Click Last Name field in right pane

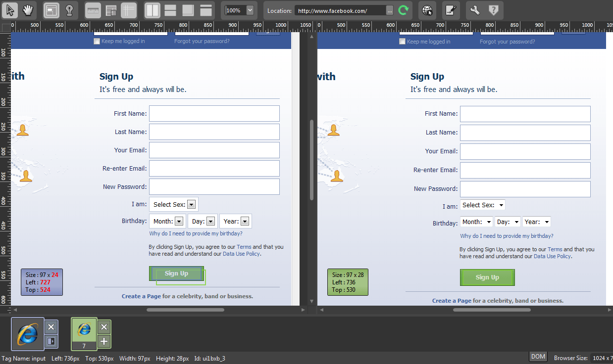pyautogui.click(x=525, y=133)
